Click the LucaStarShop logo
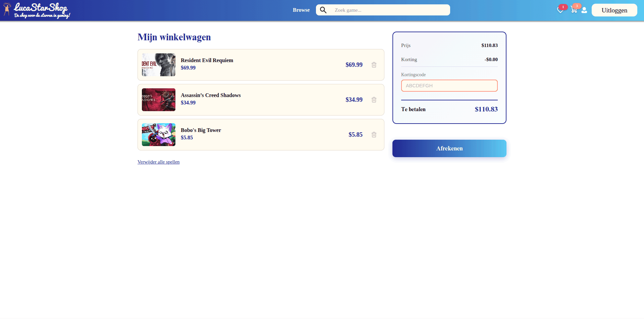The height and width of the screenshot is (319, 644). (x=36, y=10)
